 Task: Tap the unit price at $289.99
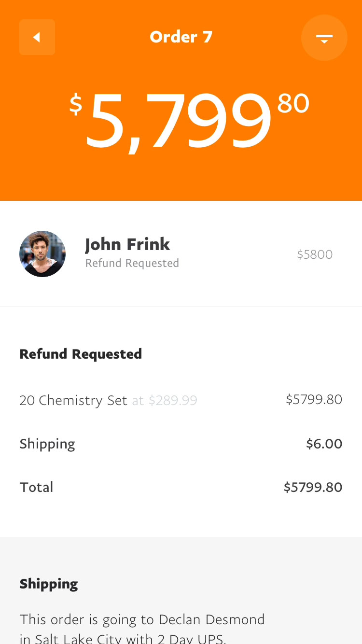(x=165, y=400)
